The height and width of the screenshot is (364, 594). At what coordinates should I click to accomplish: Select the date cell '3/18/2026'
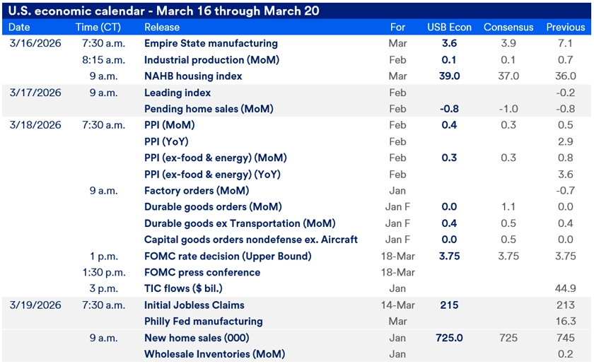pos(35,125)
